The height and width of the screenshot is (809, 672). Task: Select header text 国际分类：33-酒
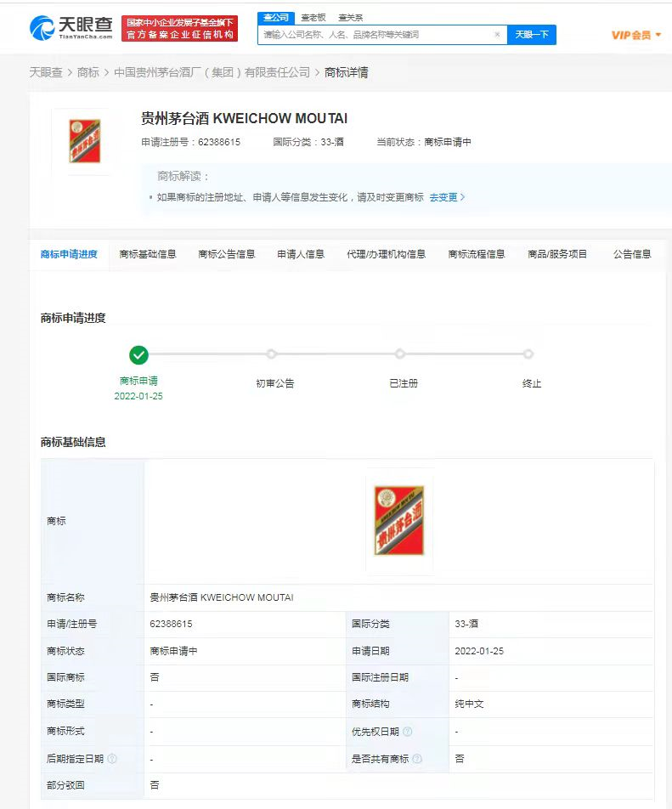308,143
